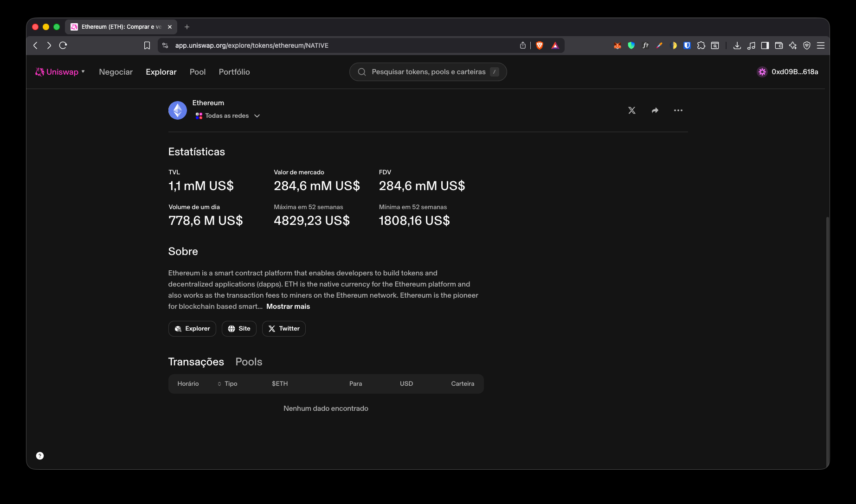Open the half-moon dark mode extension
This screenshot has height=504, width=856.
click(x=674, y=45)
